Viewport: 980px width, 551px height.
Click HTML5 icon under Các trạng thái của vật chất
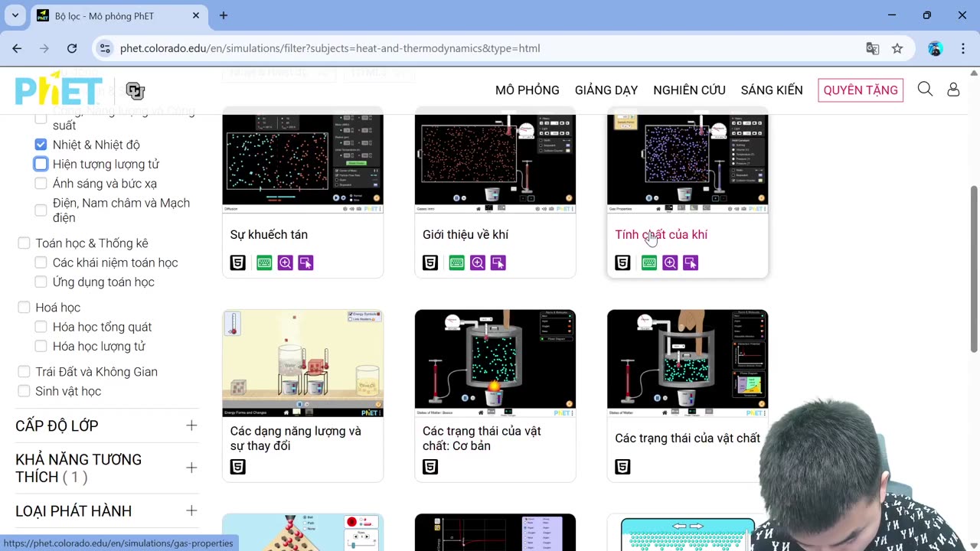(x=622, y=466)
